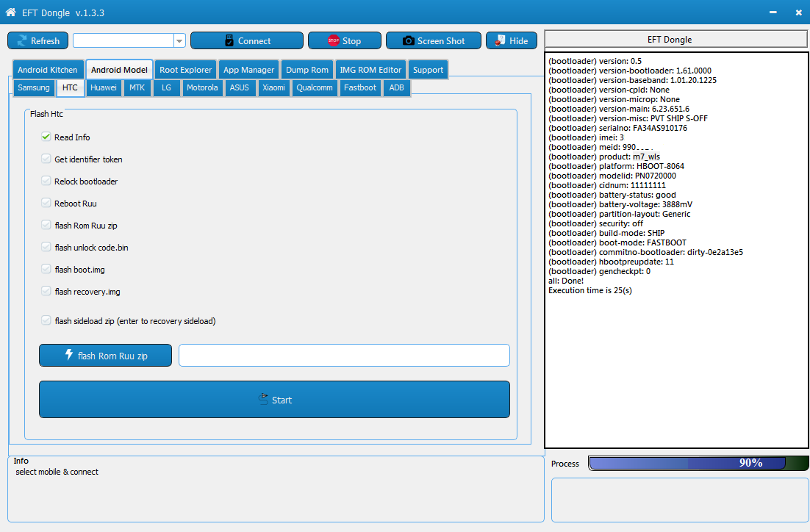810x532 pixels.
Task: Open the LG tab
Action: point(166,87)
